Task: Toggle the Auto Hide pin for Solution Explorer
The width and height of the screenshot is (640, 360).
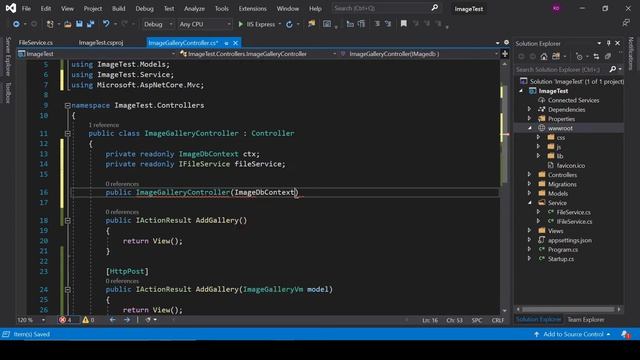Action: 609,43
